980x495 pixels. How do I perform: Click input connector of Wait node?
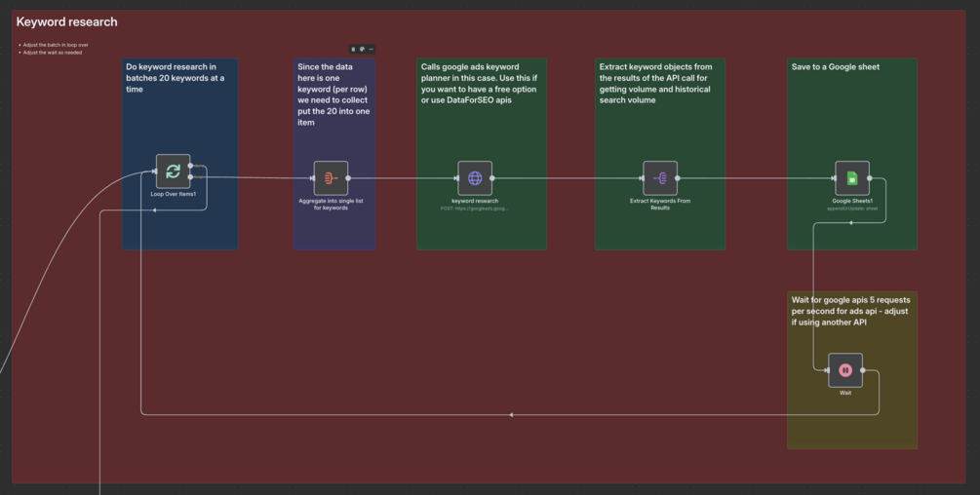click(x=828, y=370)
